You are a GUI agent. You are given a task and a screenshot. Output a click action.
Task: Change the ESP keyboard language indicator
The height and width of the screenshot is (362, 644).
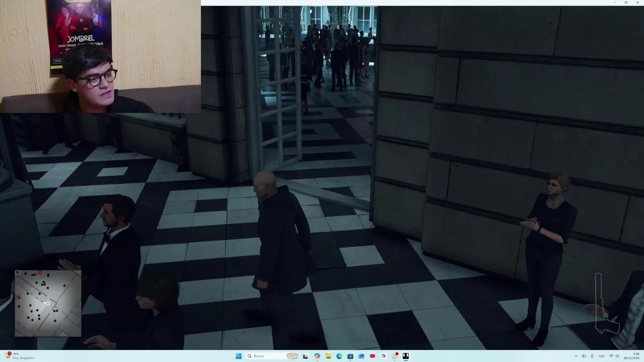pyautogui.click(x=602, y=356)
